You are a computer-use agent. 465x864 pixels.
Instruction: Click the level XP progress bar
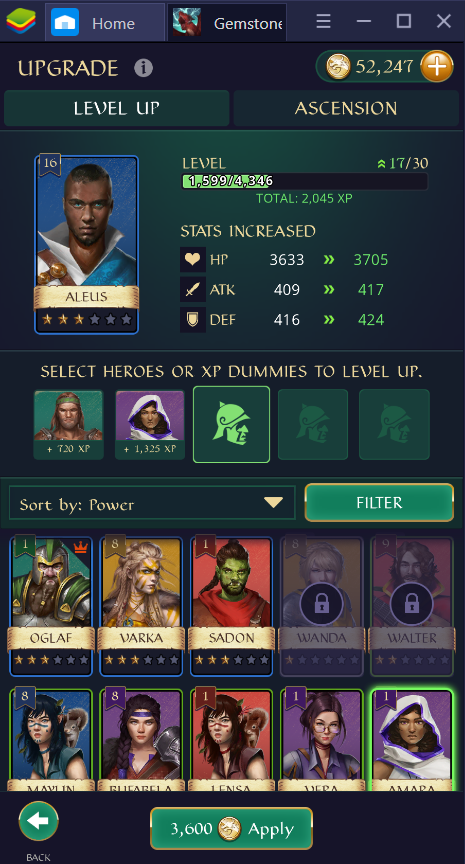[305, 181]
